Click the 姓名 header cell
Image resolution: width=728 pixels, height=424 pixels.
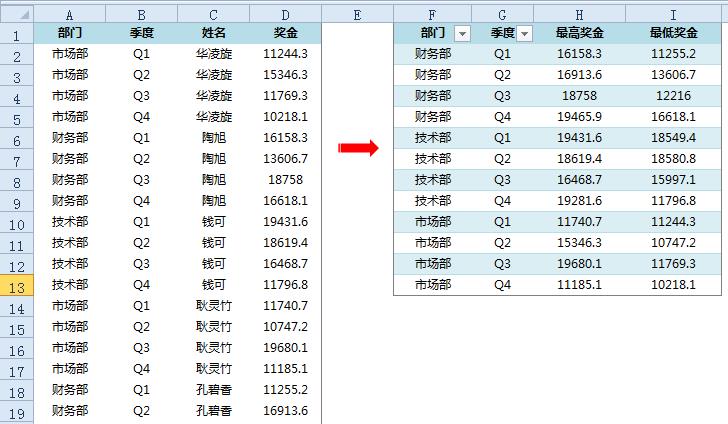coord(214,33)
